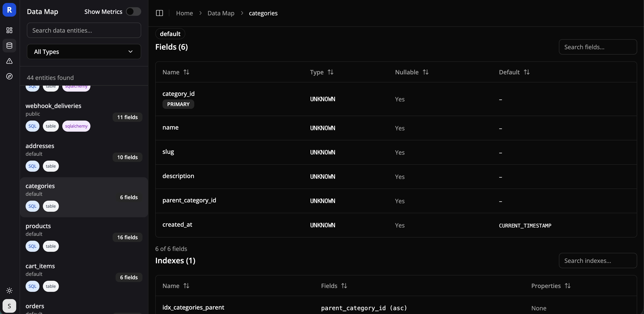Click the Search fields input box

click(x=598, y=47)
